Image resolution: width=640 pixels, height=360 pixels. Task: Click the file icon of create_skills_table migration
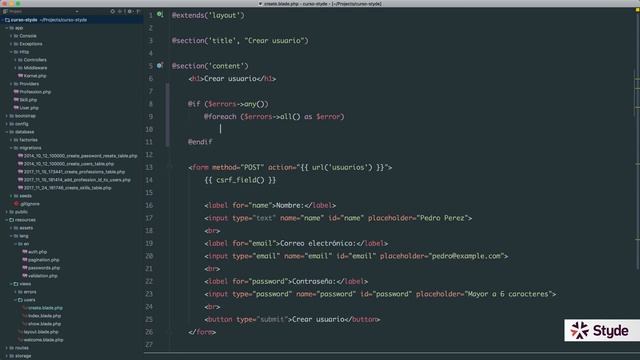tap(20, 188)
